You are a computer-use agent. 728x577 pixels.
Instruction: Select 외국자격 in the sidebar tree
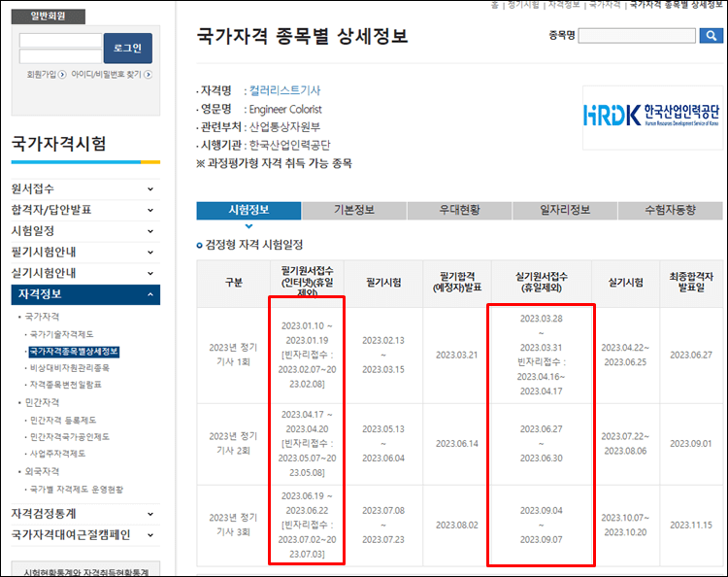[42, 471]
